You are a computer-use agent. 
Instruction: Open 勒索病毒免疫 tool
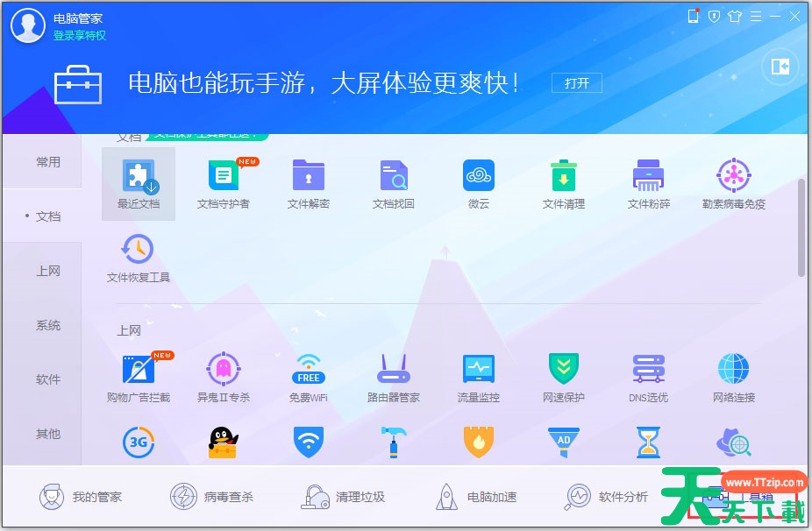[734, 184]
